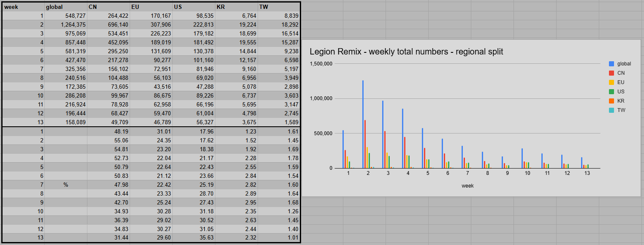The image size is (644, 245).
Task: Click the green US legend swatch
Action: click(611, 92)
